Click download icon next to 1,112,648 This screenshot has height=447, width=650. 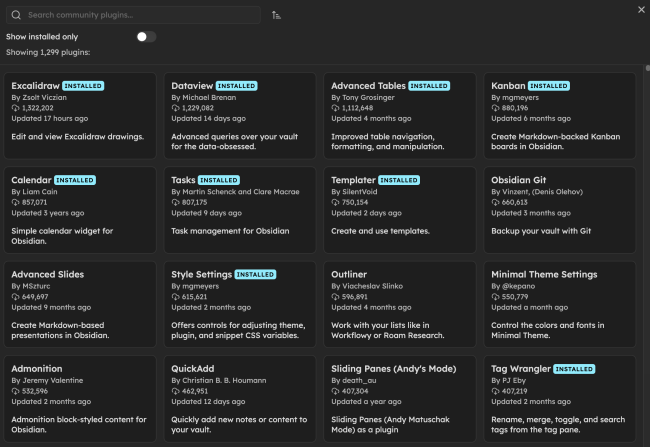pos(335,108)
